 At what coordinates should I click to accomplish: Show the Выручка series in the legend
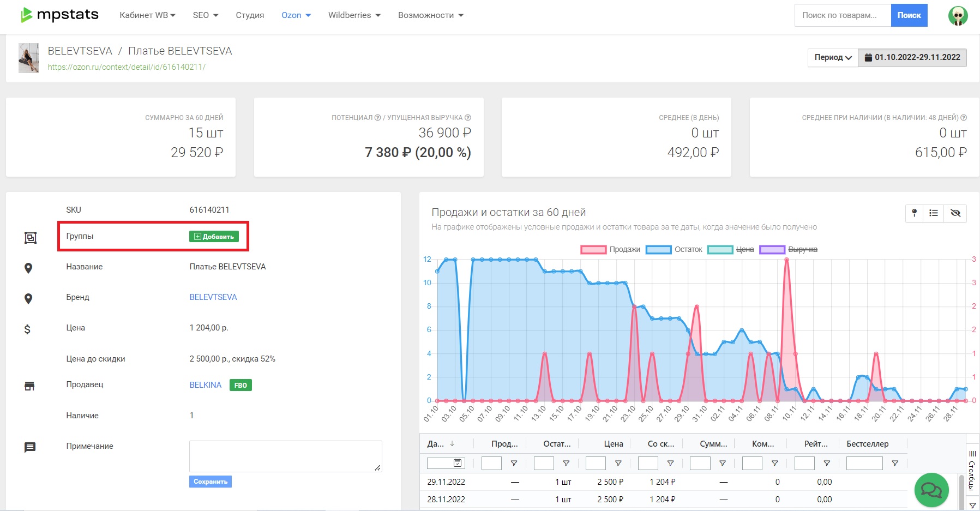[789, 249]
